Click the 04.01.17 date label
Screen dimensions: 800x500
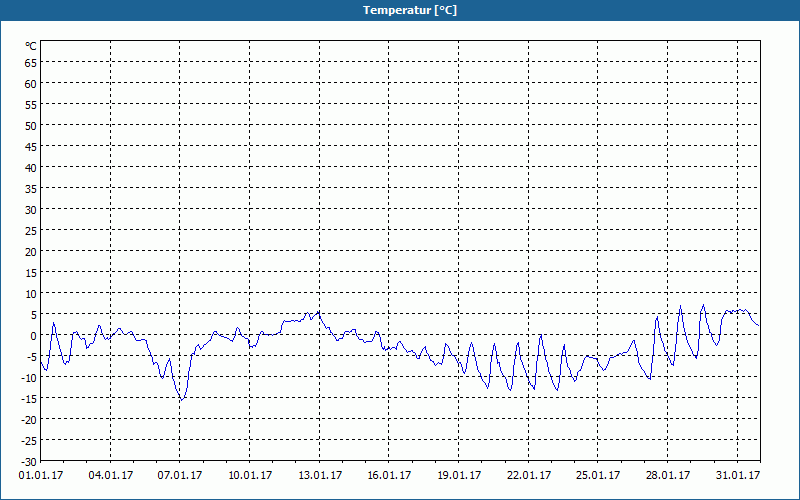111,476
